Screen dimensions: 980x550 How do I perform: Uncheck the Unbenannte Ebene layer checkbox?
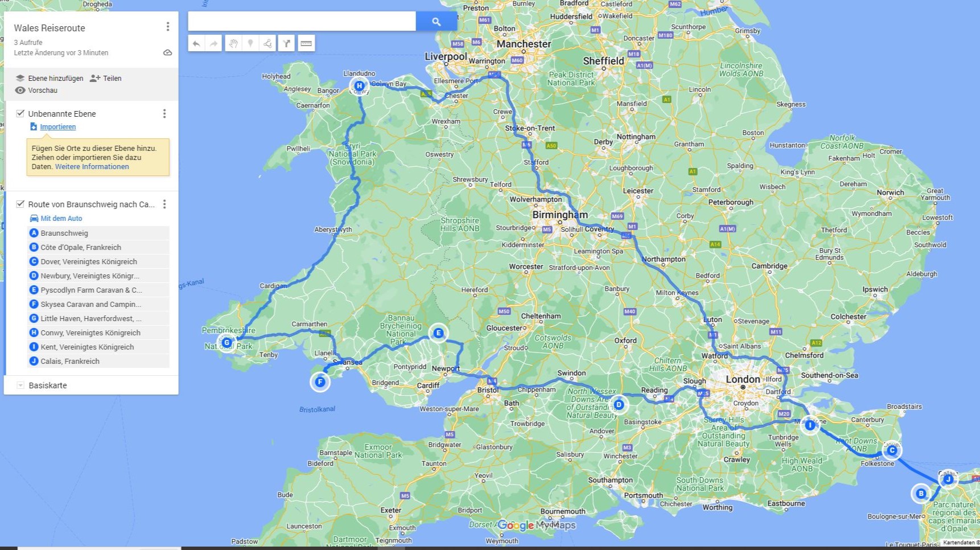point(20,113)
